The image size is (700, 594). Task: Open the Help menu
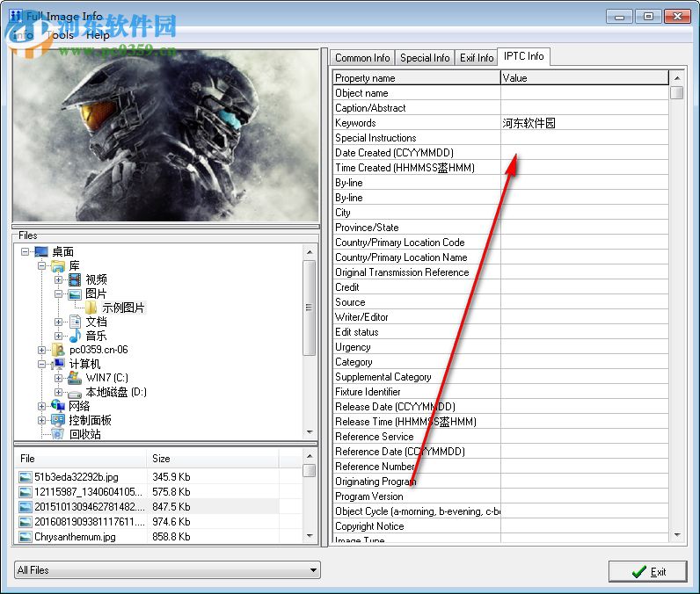[x=98, y=35]
